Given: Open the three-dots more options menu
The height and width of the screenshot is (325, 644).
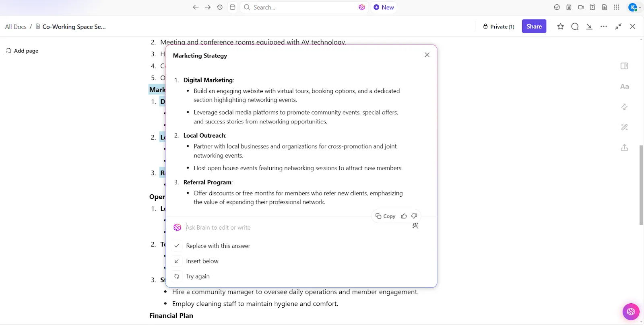Looking at the screenshot, I should [x=604, y=27].
